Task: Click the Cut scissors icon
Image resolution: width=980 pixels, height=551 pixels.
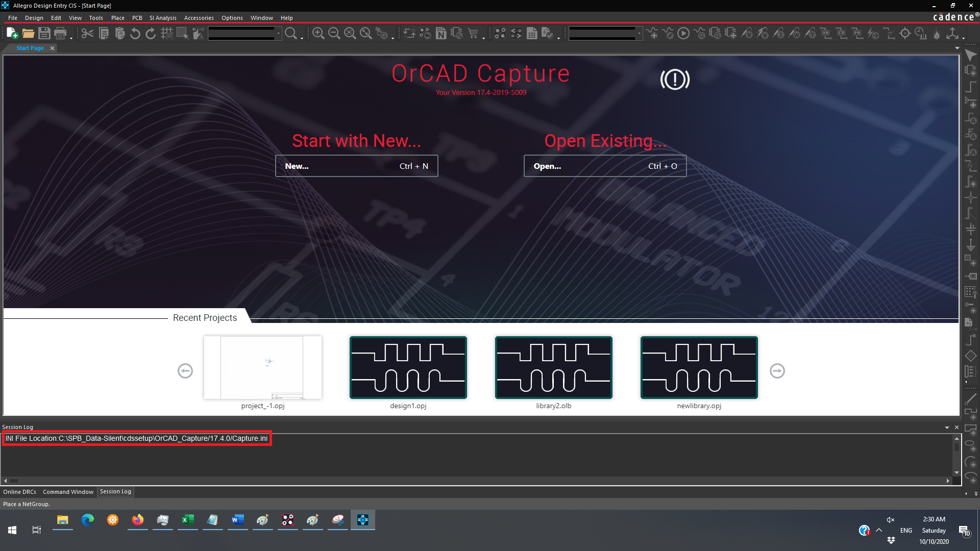Action: 88,34
